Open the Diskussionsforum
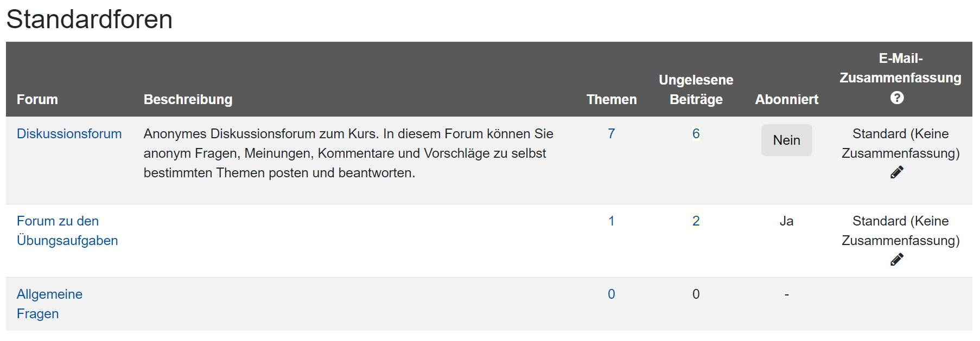This screenshot has width=980, height=341. 69,133
